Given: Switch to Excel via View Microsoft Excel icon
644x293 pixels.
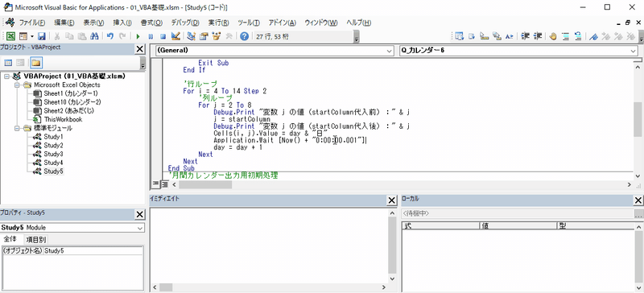Looking at the screenshot, I should 10,36.
